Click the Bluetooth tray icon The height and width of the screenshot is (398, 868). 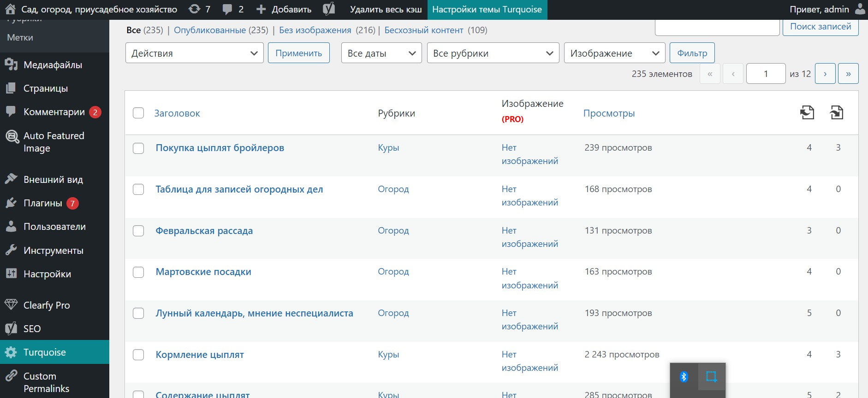coord(684,377)
